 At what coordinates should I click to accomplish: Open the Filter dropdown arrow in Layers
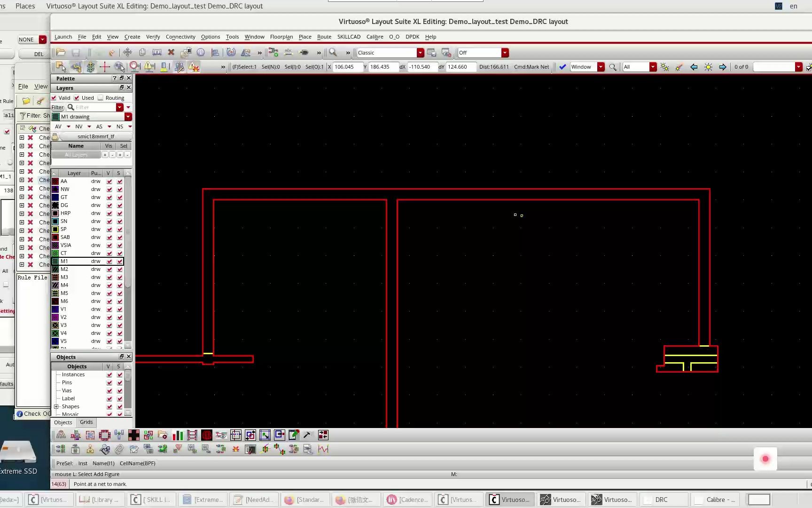click(120, 107)
